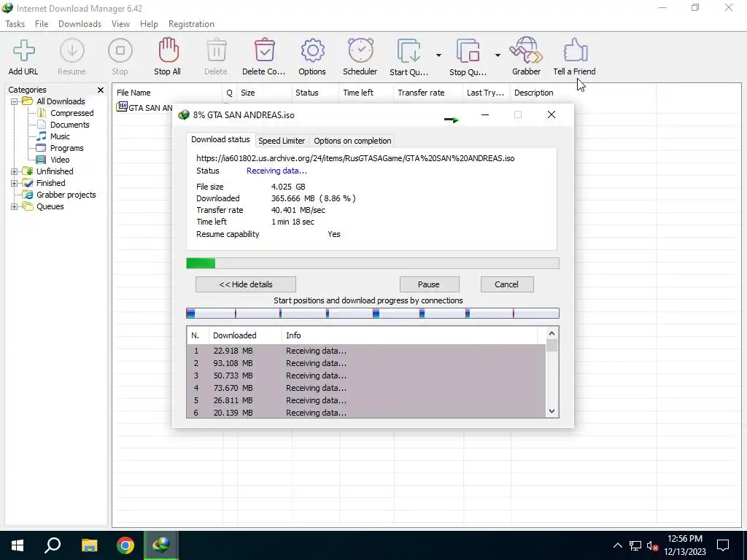Expand the Unfinished tree node

15,171
